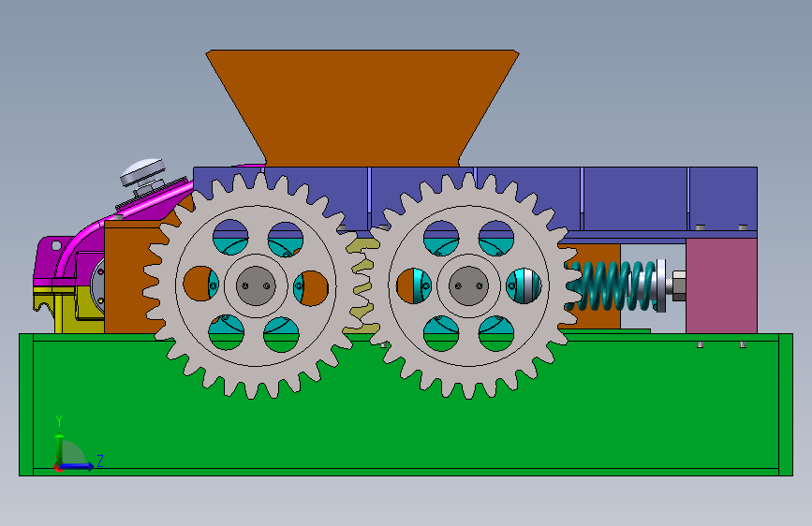This screenshot has height=526, width=812.
Task: Pick the small olive gear between large gears
Action: [x=362, y=285]
